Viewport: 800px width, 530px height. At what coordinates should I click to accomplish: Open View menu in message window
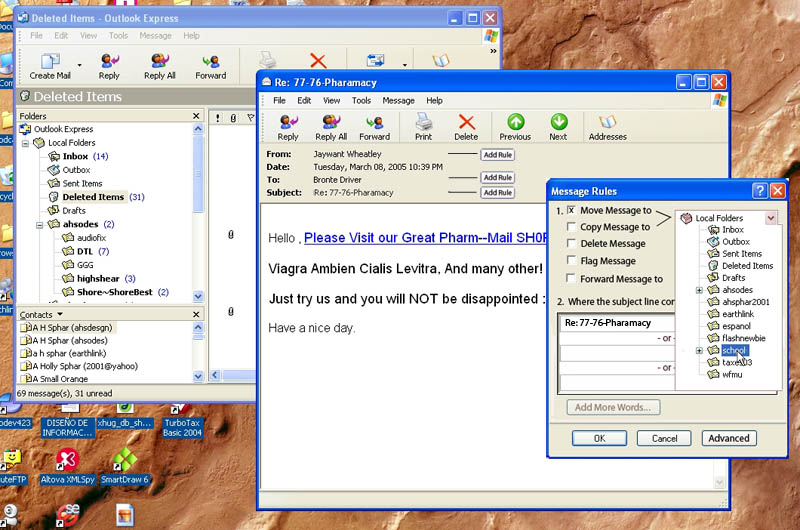331,100
